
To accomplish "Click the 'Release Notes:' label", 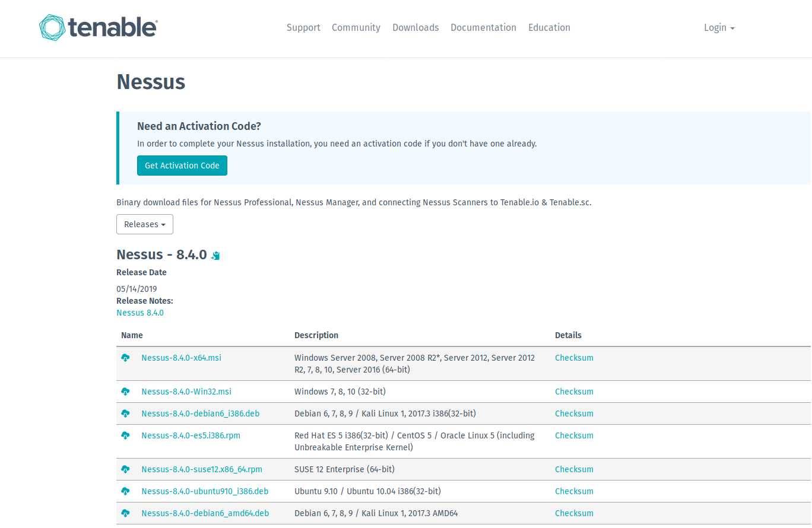I will click(145, 301).
